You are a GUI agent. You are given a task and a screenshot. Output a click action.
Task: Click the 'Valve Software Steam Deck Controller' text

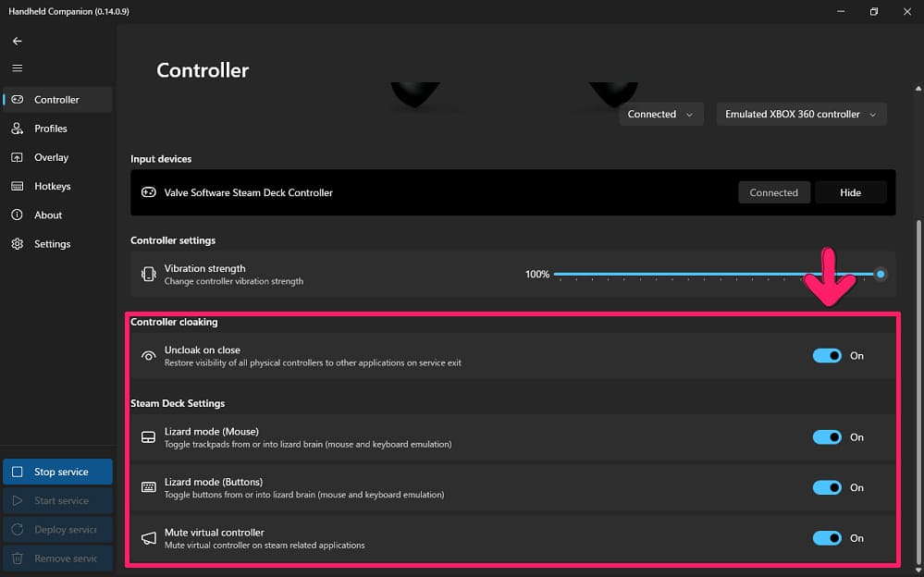[249, 192]
